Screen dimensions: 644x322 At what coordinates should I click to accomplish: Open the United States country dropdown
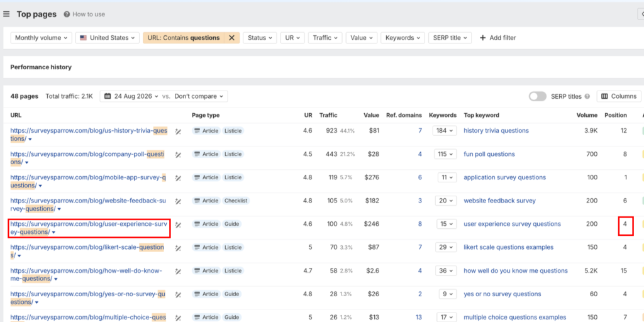(107, 38)
